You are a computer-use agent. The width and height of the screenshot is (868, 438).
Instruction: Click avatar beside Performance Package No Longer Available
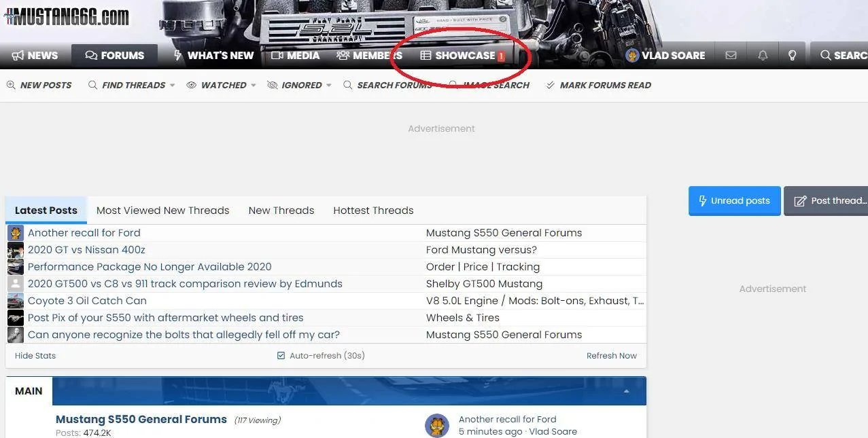click(16, 267)
